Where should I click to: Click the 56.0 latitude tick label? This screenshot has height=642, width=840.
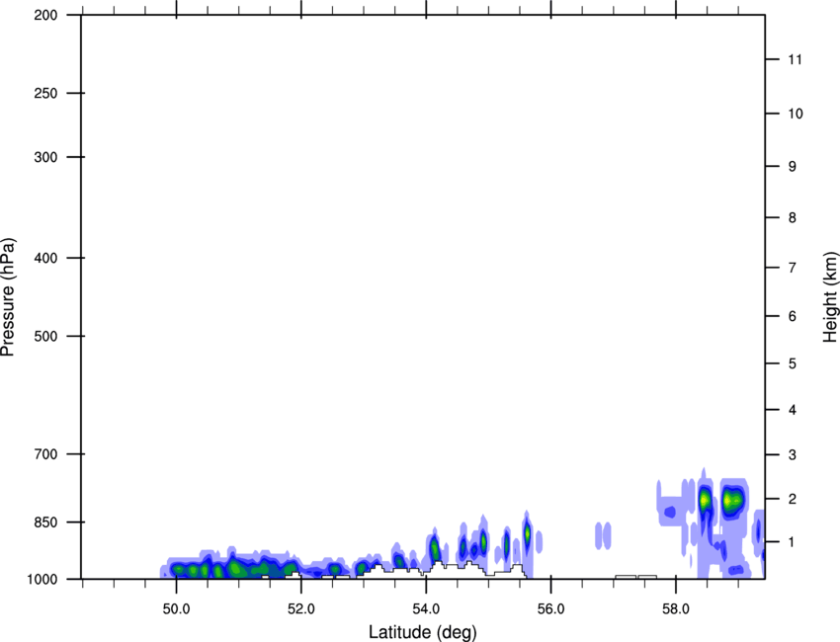pyautogui.click(x=550, y=609)
